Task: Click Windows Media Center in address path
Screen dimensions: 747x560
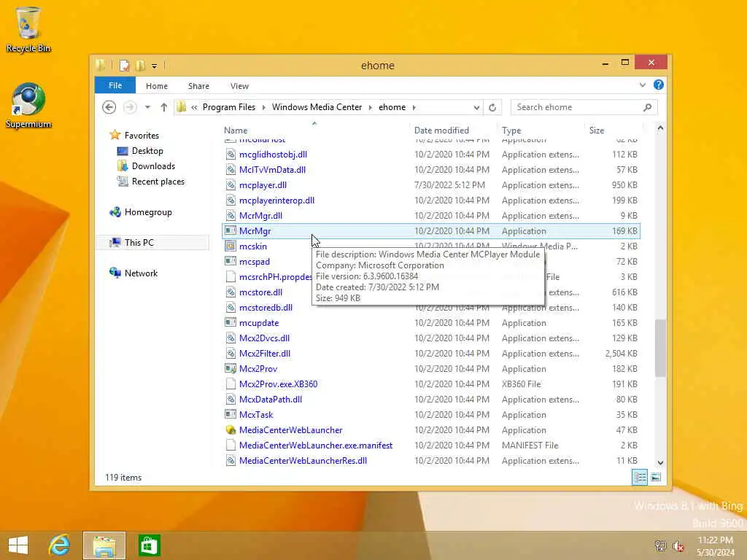Action: [317, 107]
